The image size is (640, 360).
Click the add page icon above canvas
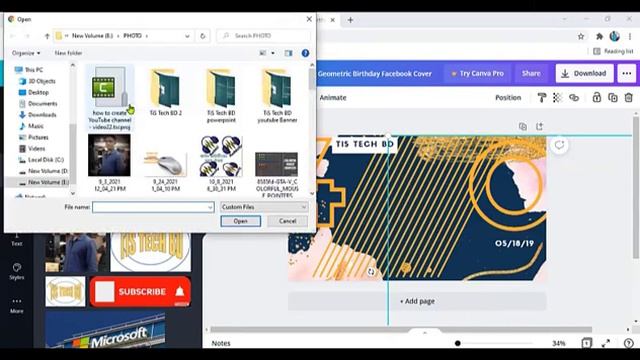pyautogui.click(x=539, y=127)
